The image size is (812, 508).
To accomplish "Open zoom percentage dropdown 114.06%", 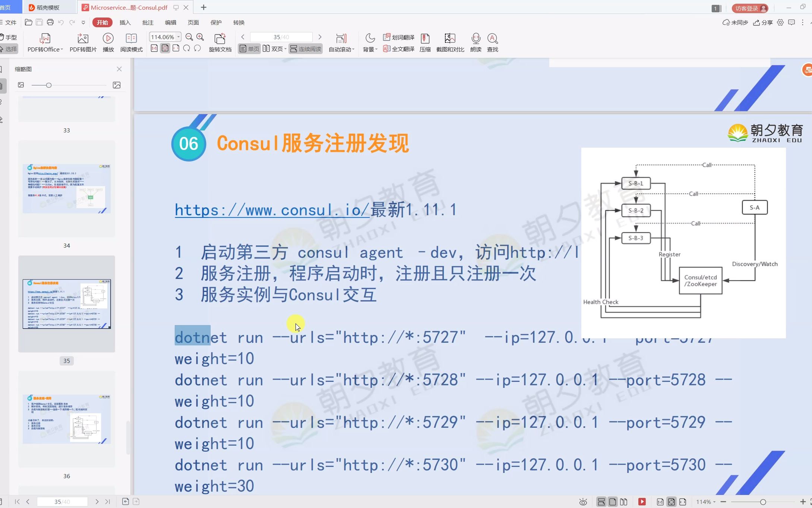I will [178, 37].
